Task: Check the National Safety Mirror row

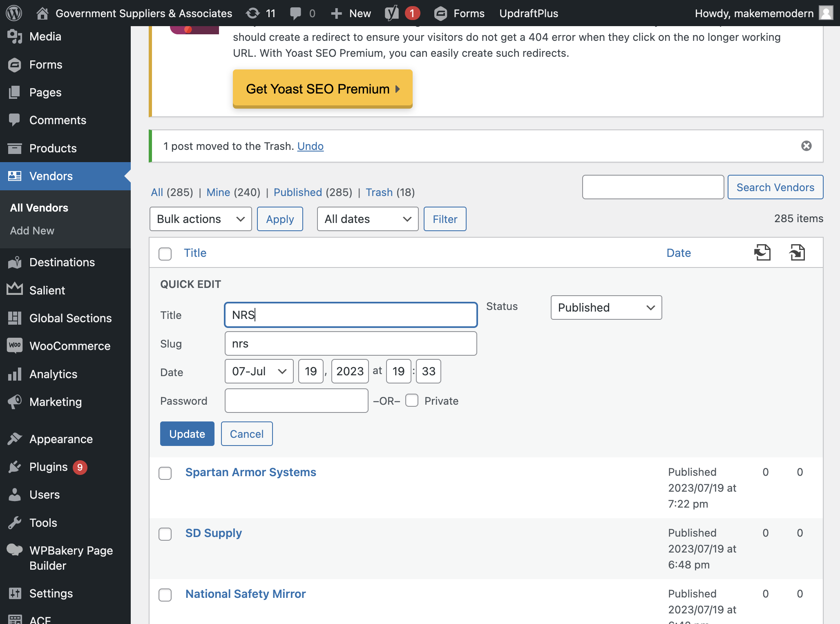Action: tap(165, 595)
